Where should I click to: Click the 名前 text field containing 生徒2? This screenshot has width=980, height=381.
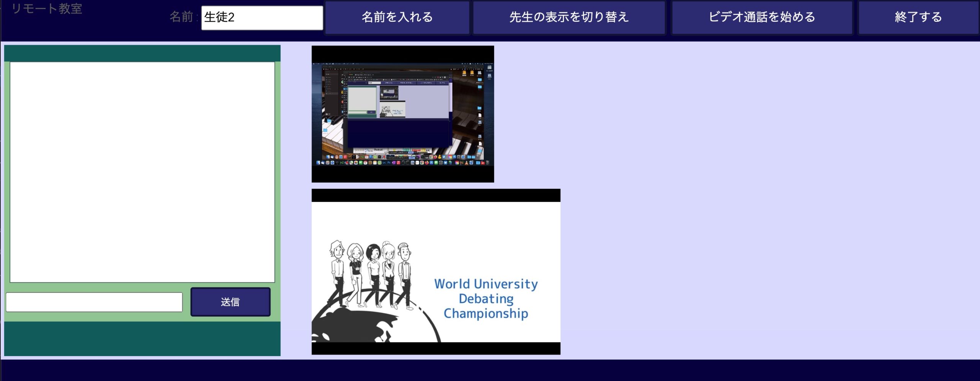pos(262,18)
